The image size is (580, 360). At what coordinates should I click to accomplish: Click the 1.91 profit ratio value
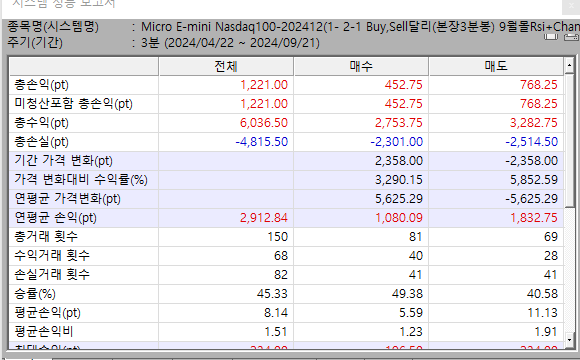coord(546,332)
